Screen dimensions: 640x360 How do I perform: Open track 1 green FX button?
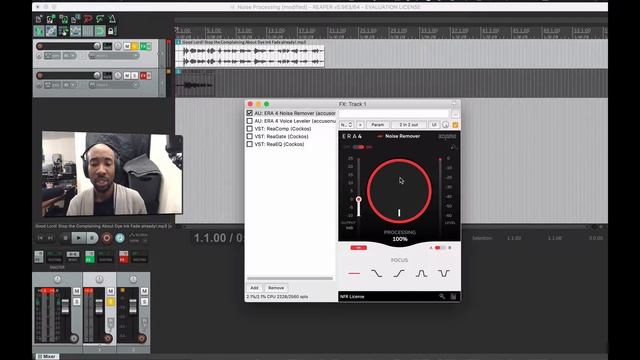[143, 46]
